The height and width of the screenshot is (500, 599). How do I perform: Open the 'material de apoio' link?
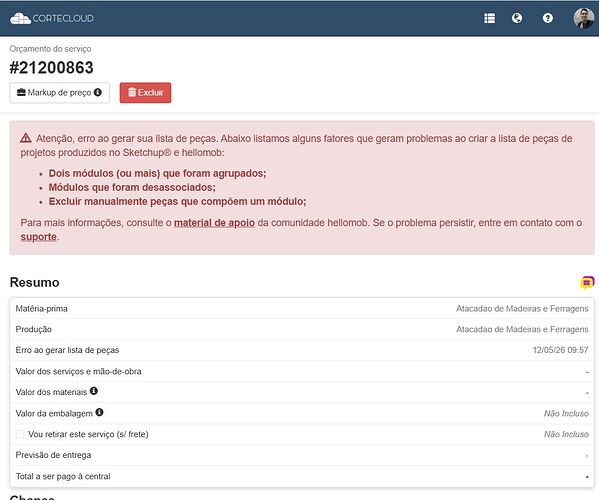tap(214, 223)
